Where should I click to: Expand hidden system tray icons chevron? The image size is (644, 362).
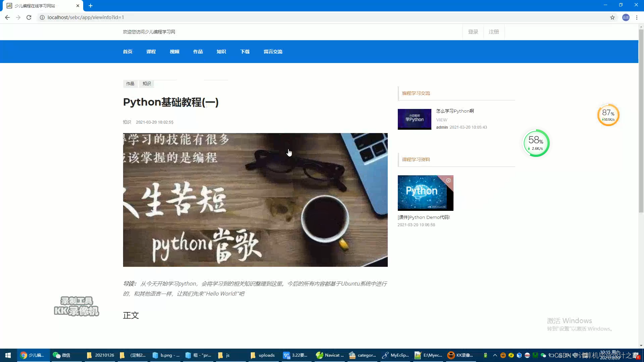click(495, 355)
